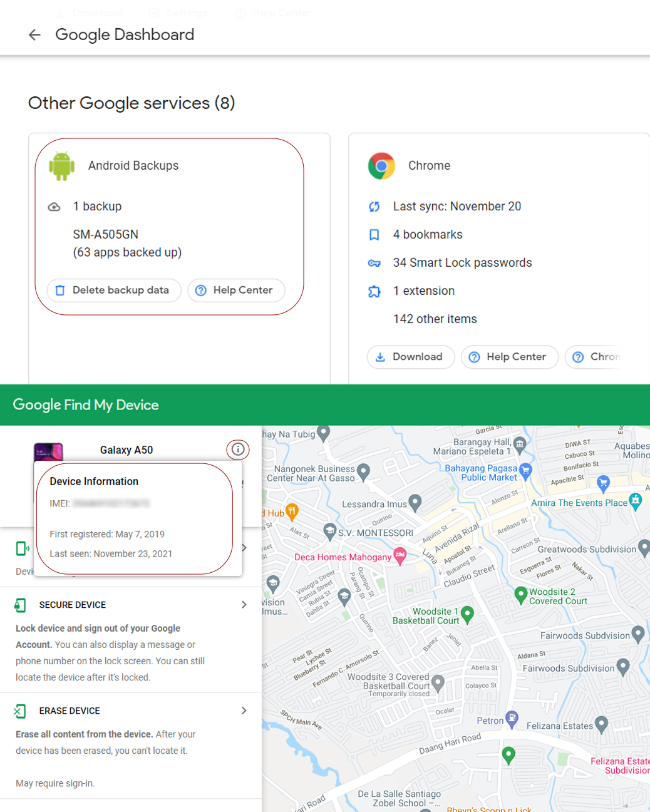The image size is (650, 812).
Task: Expand the Erase Device option
Action: [244, 711]
